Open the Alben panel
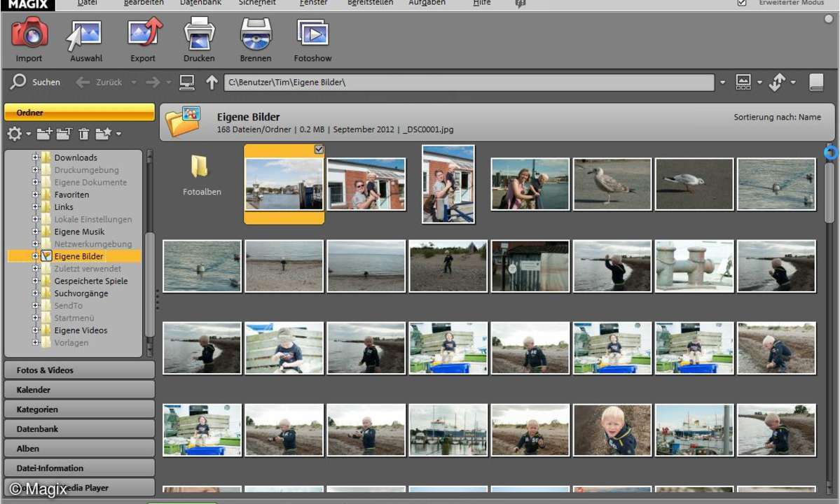This screenshot has height=504, width=840. coord(79,449)
